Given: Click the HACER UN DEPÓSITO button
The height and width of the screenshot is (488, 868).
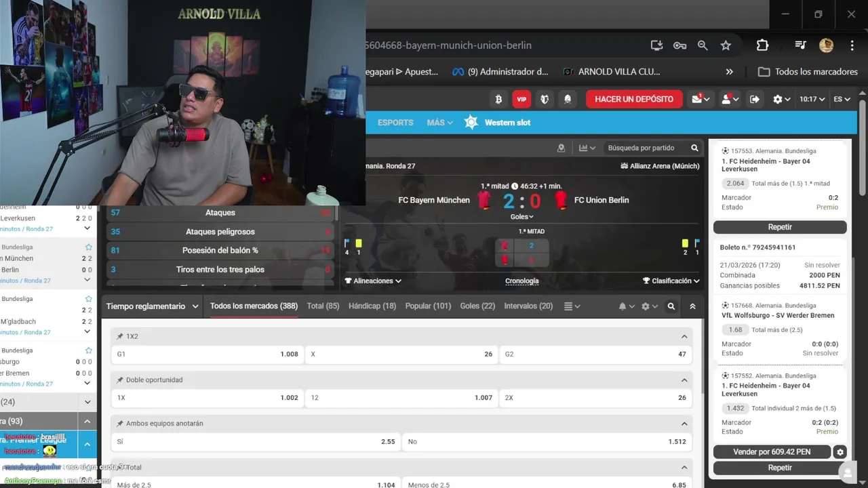Looking at the screenshot, I should 634,99.
